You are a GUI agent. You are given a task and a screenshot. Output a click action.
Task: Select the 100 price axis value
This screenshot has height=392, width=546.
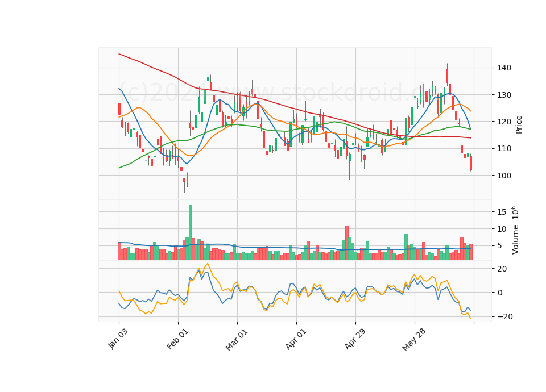pyautogui.click(x=504, y=176)
